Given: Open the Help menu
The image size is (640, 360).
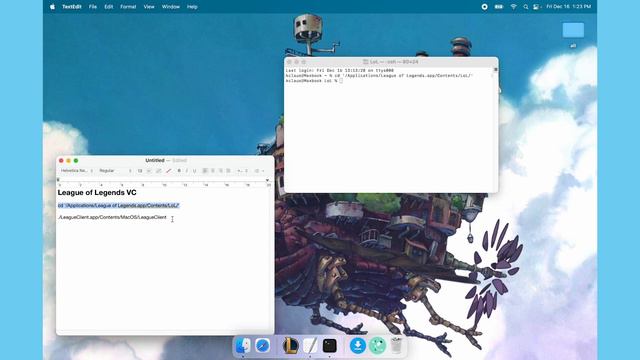Looking at the screenshot, I should [192, 7].
